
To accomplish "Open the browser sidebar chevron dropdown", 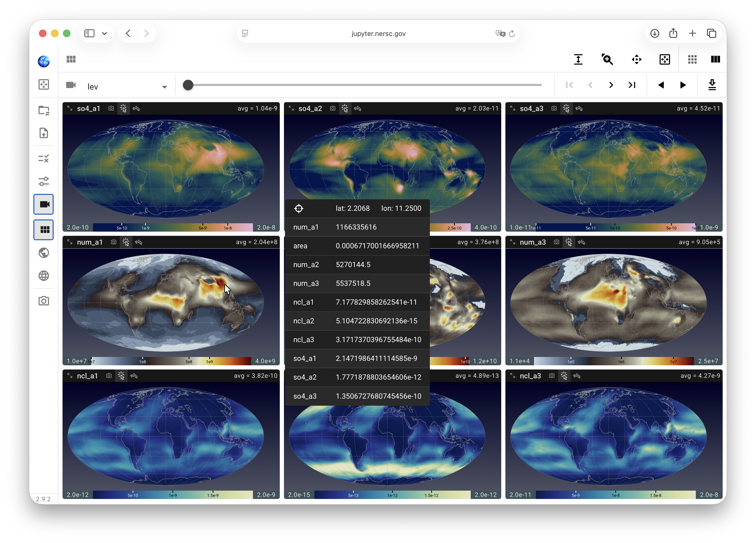I will point(104,33).
